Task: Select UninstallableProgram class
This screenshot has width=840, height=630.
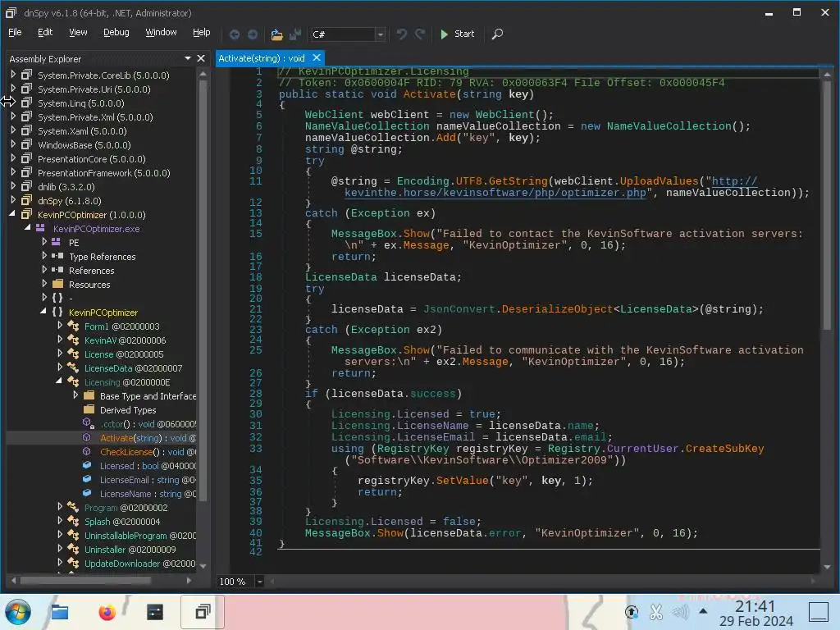Action: 139,535
